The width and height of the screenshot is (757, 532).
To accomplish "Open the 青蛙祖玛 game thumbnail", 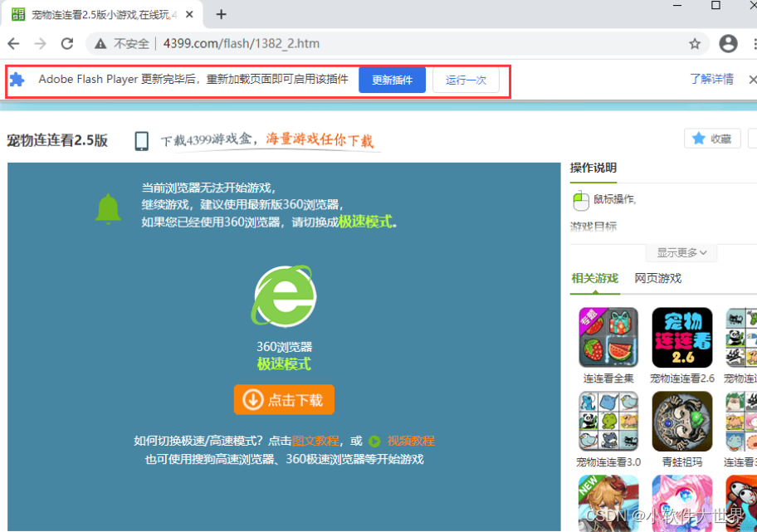I will pyautogui.click(x=682, y=421).
